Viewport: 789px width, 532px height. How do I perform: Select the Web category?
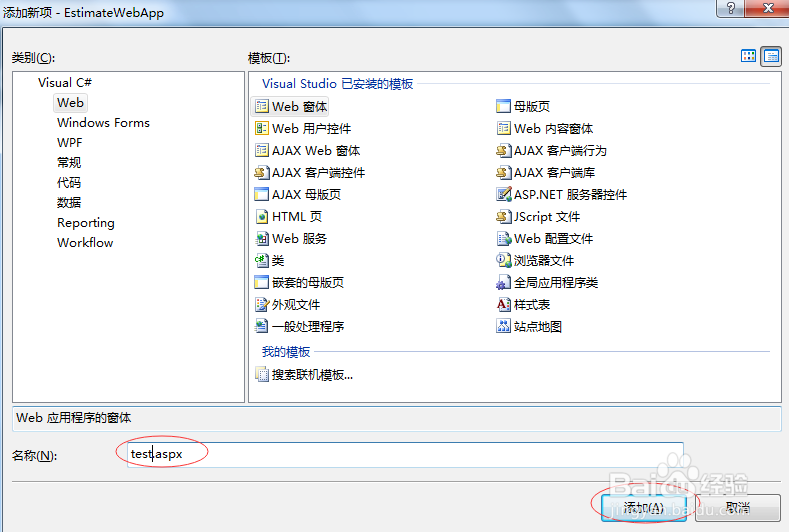point(70,103)
